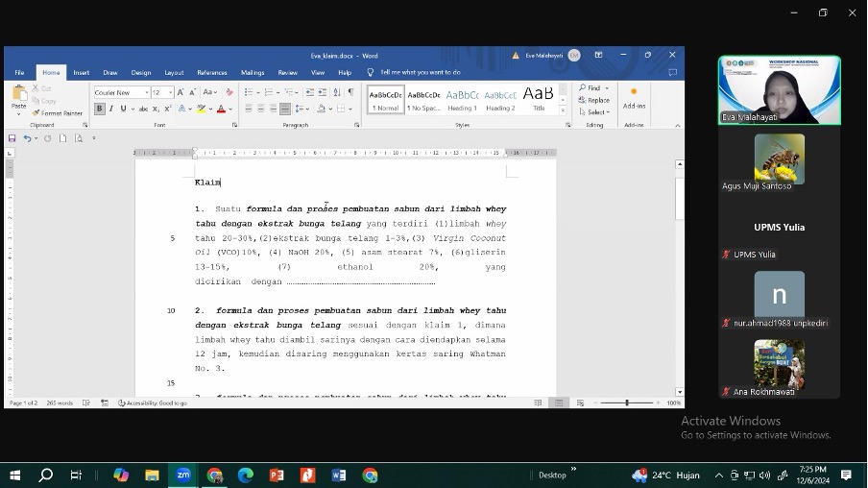Screen dimensions: 868x488
Task: Click the Format Painter tool
Action: (x=60, y=113)
